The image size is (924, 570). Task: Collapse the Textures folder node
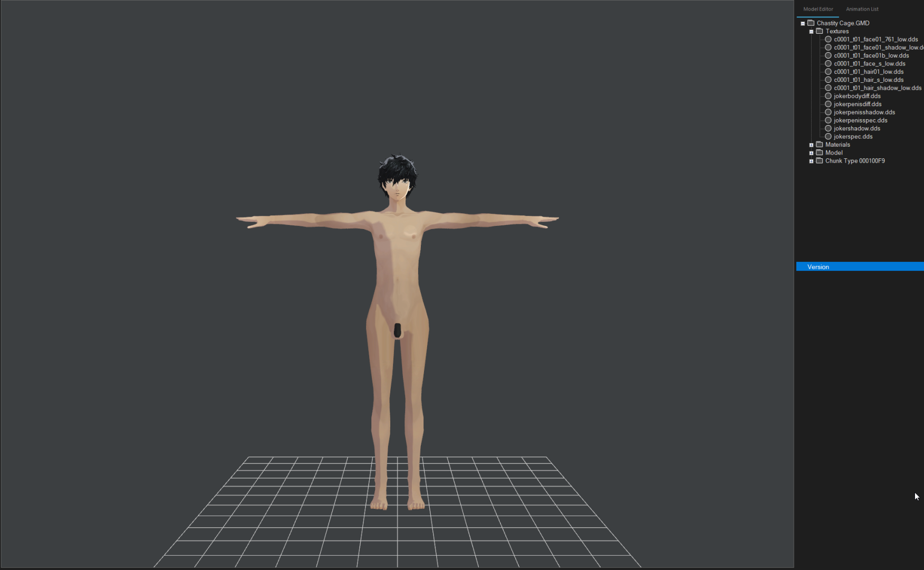(811, 32)
